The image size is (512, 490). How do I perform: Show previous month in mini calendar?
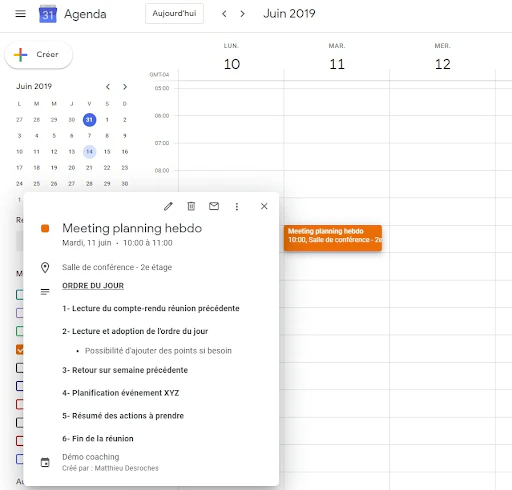tap(108, 87)
